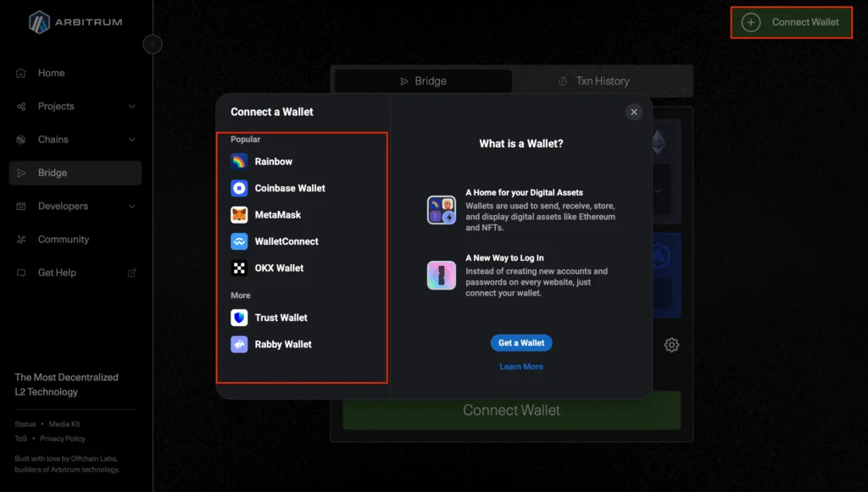Image resolution: width=868 pixels, height=492 pixels.
Task: Open the Status footer link
Action: (x=25, y=424)
